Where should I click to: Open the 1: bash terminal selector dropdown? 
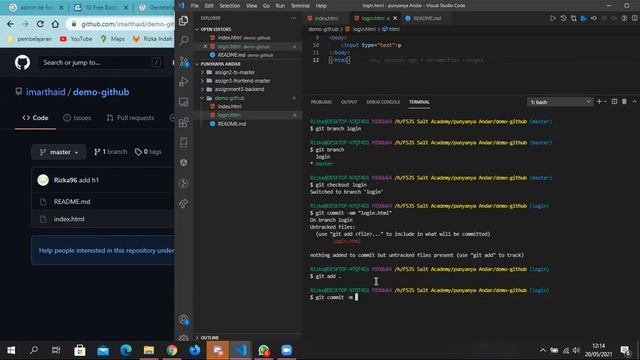560,102
